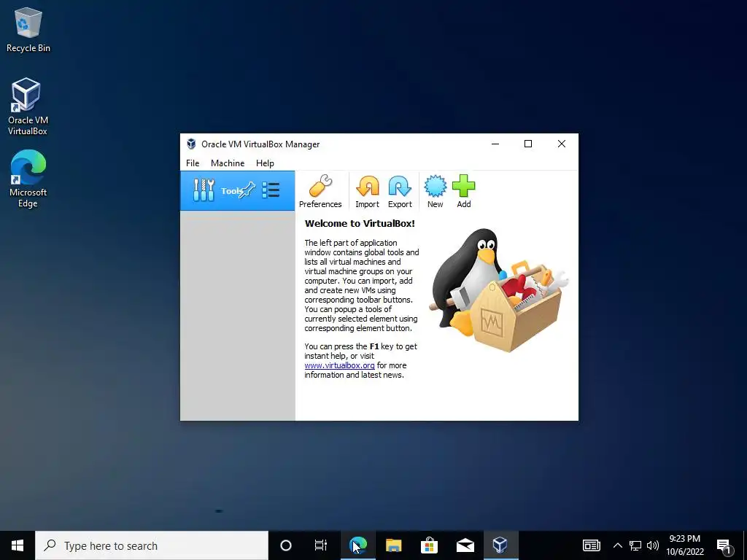
Task: Show hidden tray icons chevron
Action: click(617, 545)
